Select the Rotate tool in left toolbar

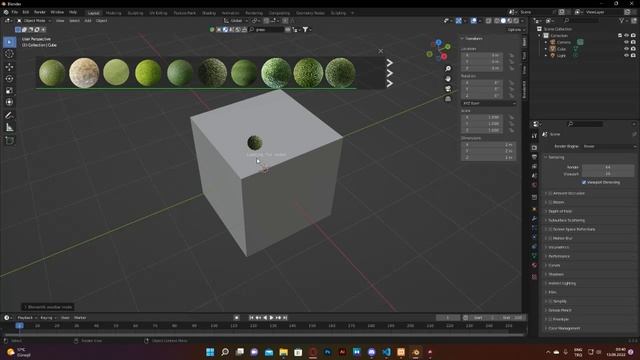coord(9,78)
